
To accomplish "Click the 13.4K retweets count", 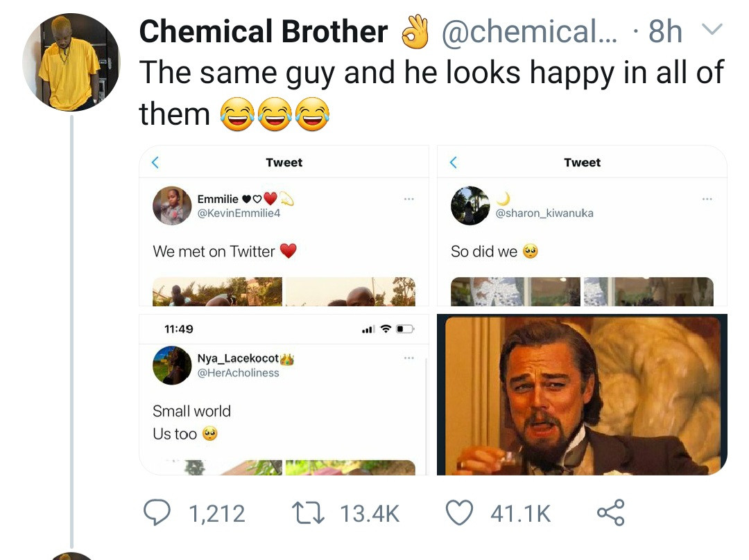I will (x=370, y=514).
